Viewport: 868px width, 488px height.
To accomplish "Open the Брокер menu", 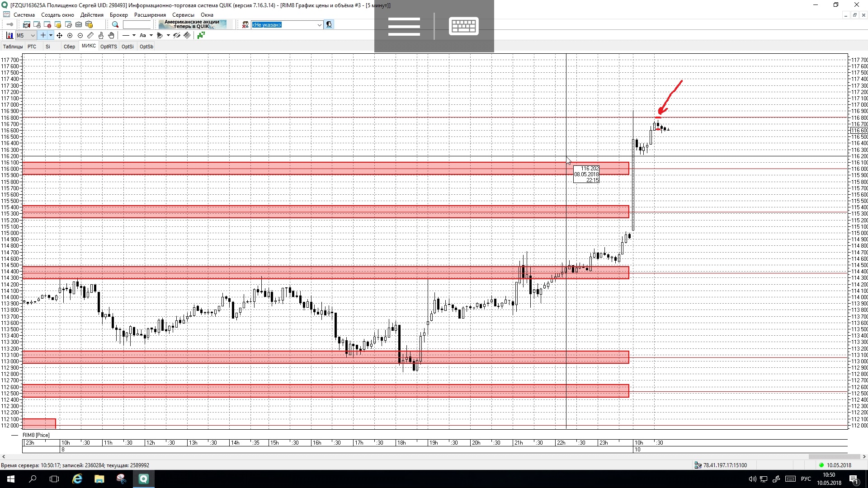I will 118,15.
